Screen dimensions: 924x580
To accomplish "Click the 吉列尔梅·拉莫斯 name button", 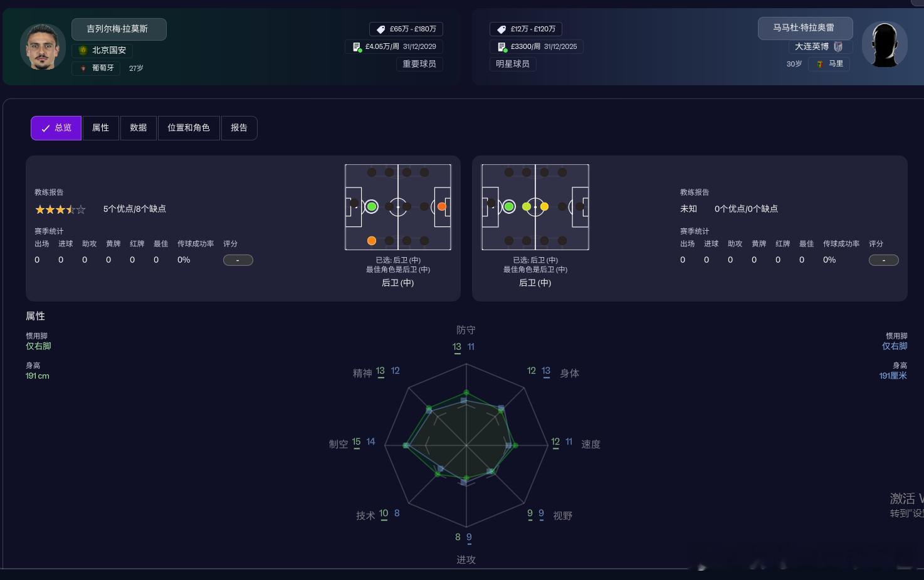I will point(118,29).
